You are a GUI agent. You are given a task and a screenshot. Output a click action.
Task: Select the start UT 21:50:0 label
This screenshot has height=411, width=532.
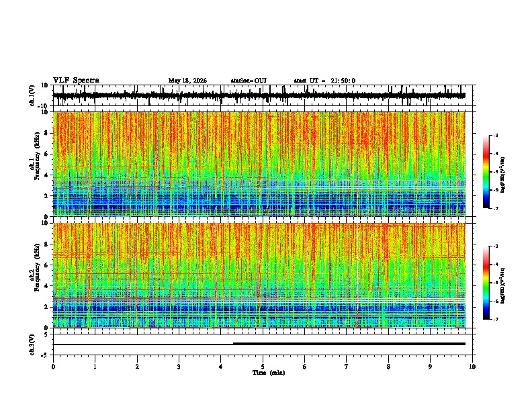[x=324, y=81]
